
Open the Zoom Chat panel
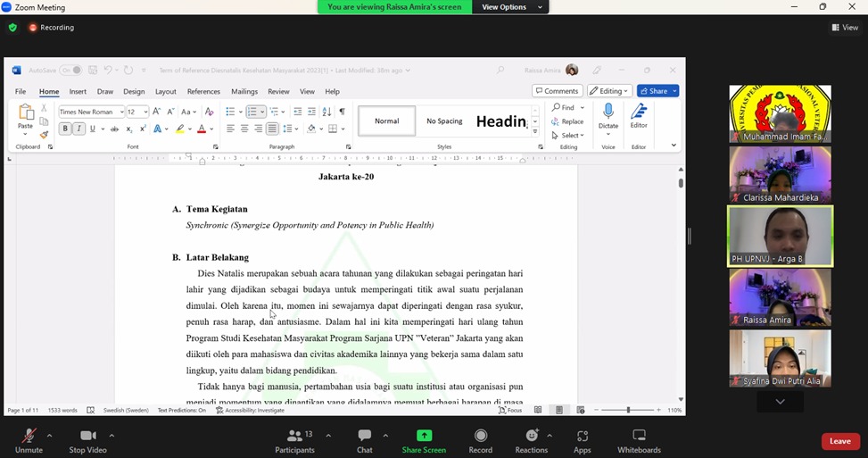[x=364, y=437]
